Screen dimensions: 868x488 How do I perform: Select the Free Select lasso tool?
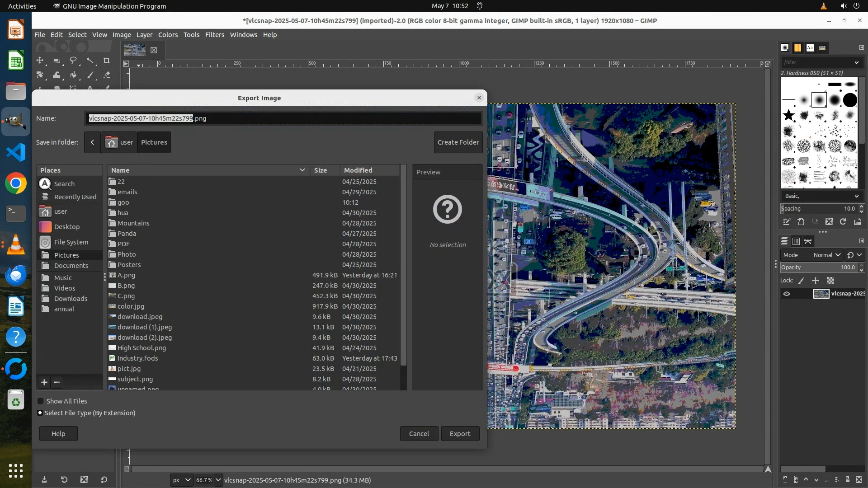[73, 60]
